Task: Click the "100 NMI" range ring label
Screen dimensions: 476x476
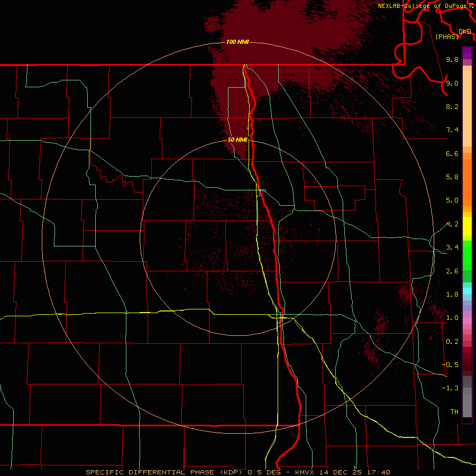Action: (237, 42)
